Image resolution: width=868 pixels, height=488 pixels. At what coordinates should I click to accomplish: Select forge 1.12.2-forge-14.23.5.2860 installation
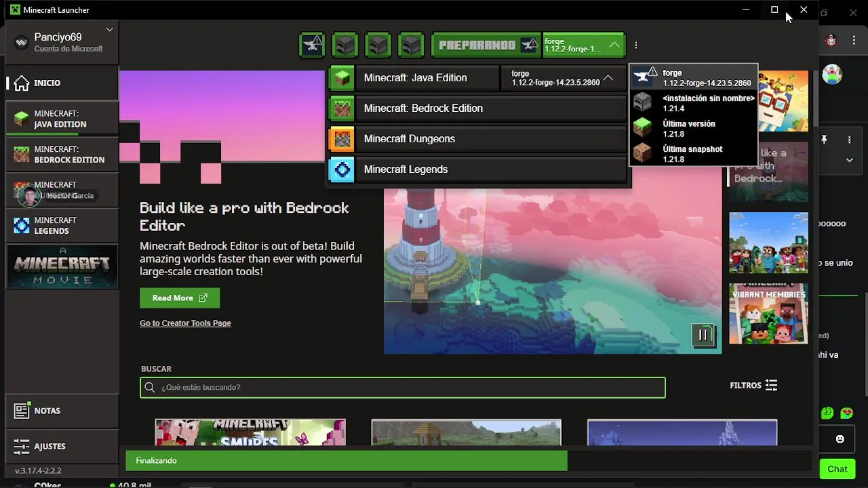[x=693, y=78]
